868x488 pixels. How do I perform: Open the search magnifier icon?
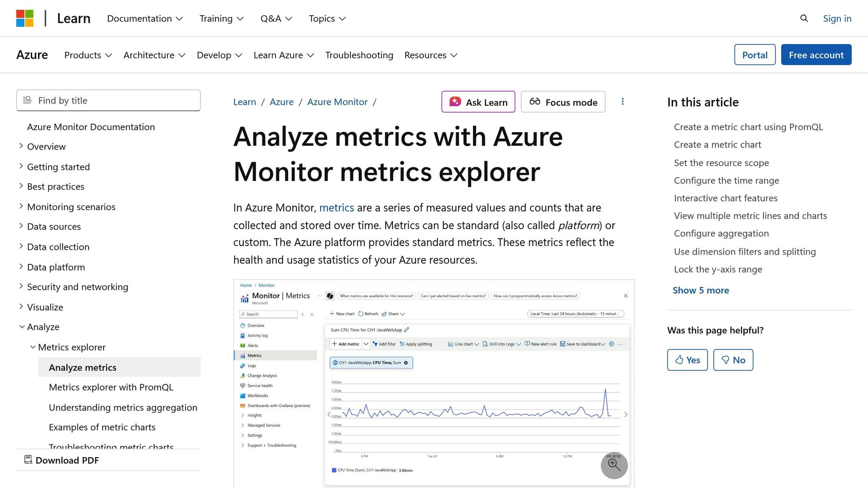(x=804, y=18)
